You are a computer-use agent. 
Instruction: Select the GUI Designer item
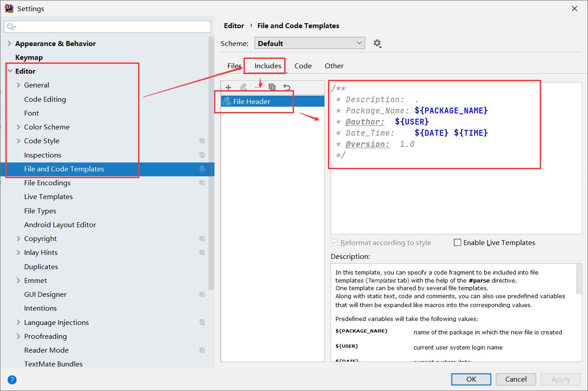[x=45, y=294]
